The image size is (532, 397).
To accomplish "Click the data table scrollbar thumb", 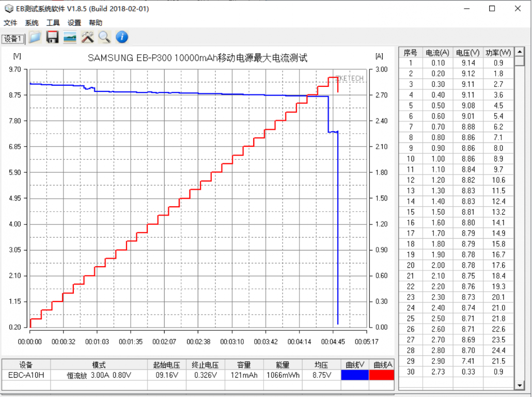I will (x=520, y=61).
